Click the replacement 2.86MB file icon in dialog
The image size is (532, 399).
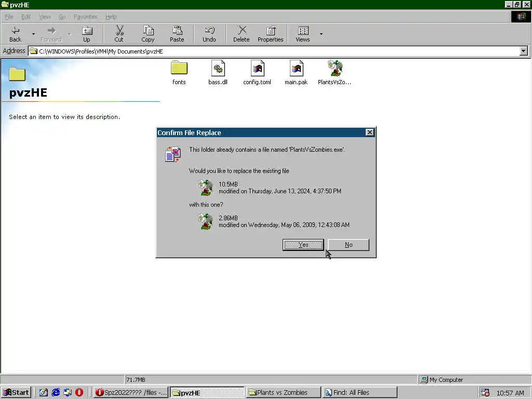206,221
